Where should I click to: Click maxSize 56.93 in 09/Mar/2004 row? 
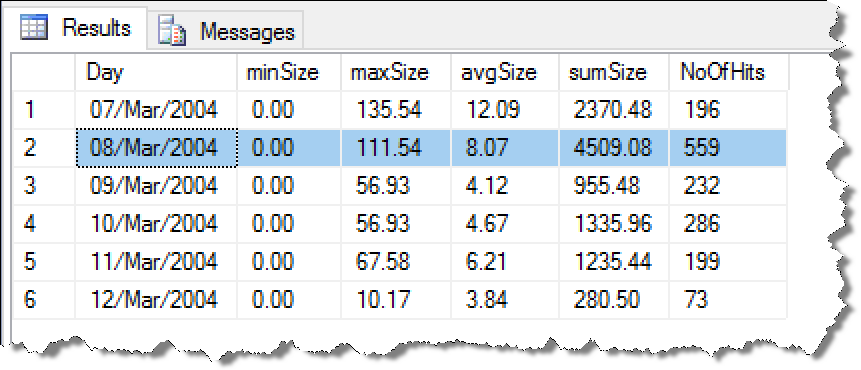click(x=395, y=186)
